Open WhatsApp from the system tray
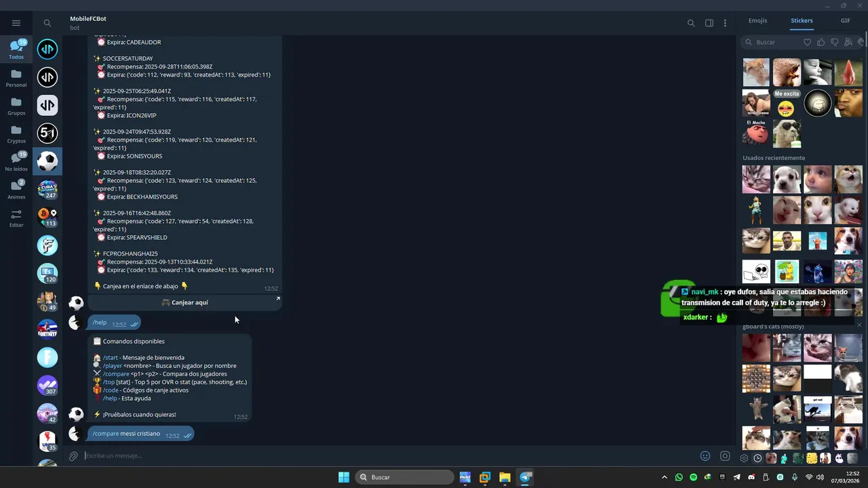This screenshot has height=488, width=868. [x=679, y=477]
